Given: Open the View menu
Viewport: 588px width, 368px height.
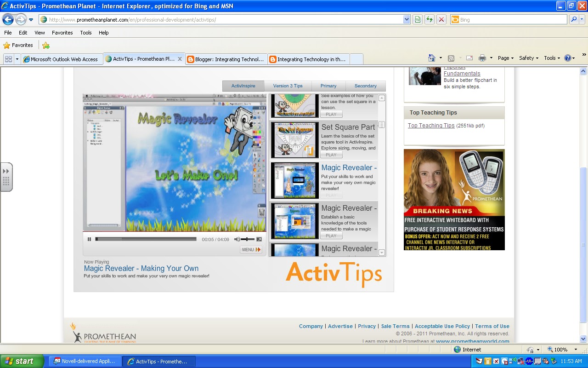Looking at the screenshot, I should [x=40, y=33].
